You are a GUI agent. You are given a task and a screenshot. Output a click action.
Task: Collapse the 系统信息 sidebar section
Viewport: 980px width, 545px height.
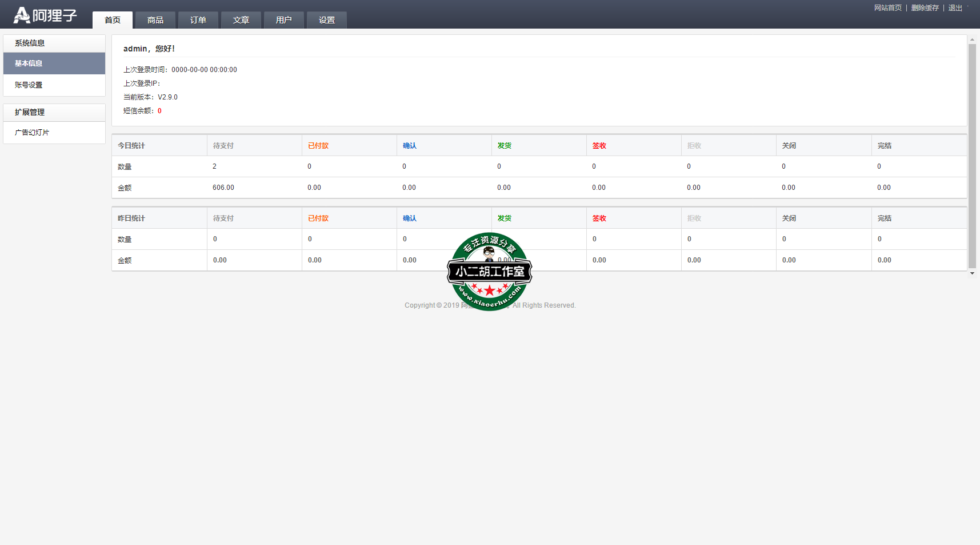[x=54, y=43]
